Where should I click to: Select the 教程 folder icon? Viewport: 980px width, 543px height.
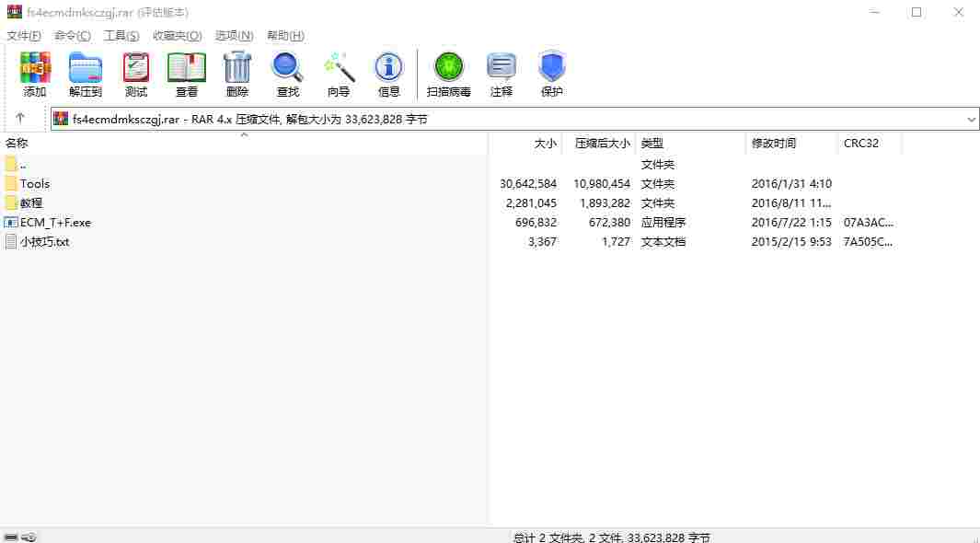pyautogui.click(x=11, y=202)
